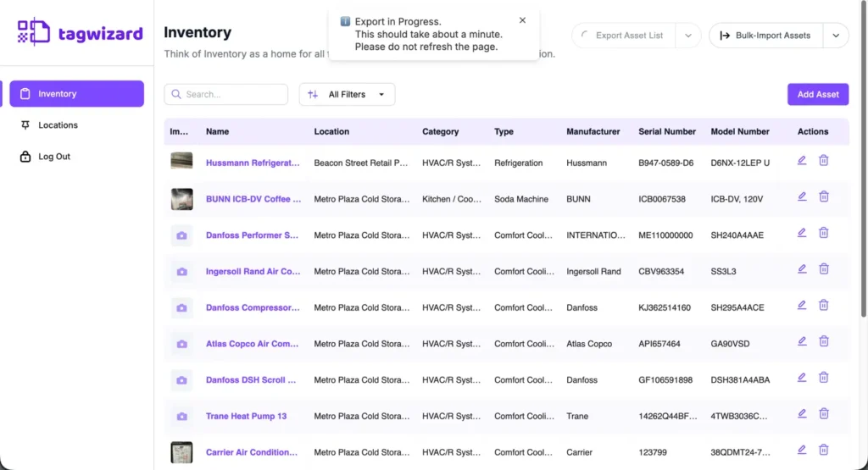
Task: Open Bulk-Import Assets dropdown arrow
Action: point(836,36)
